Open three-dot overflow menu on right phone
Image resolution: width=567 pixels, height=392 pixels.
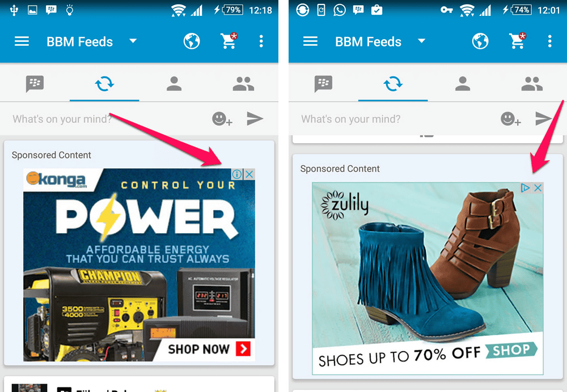(549, 41)
